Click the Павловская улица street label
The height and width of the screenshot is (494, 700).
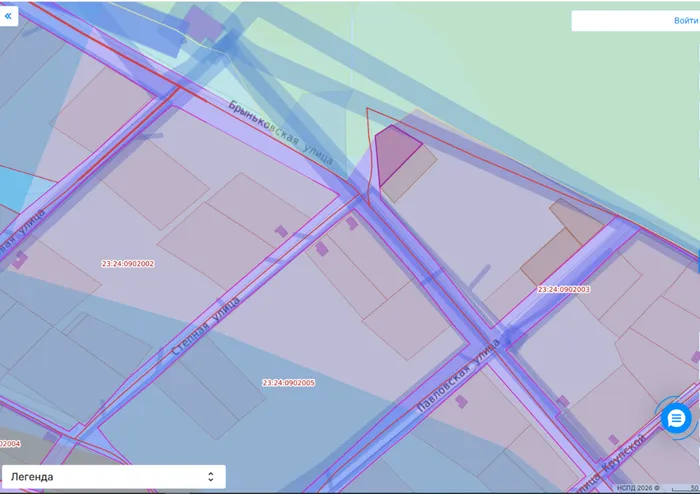pyautogui.click(x=458, y=375)
